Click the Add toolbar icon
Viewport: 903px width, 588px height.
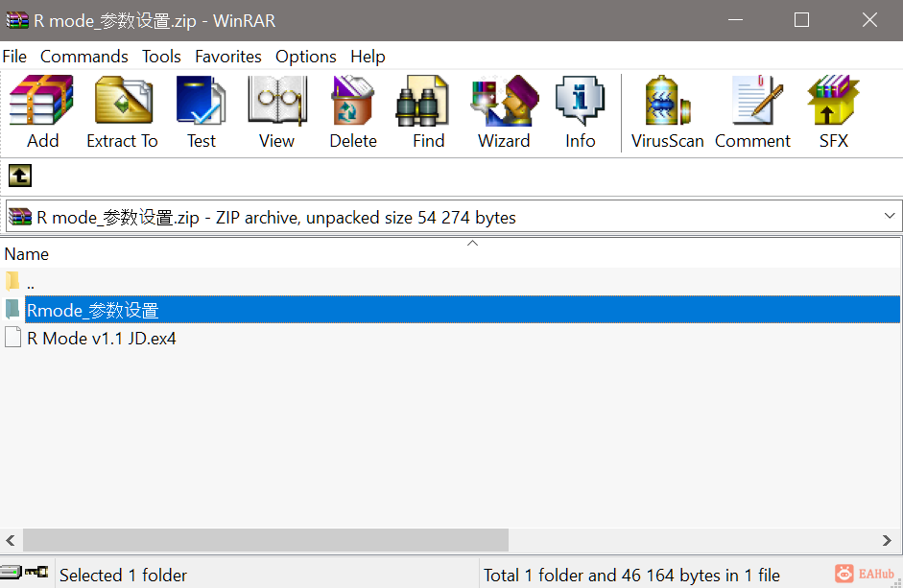pos(42,100)
